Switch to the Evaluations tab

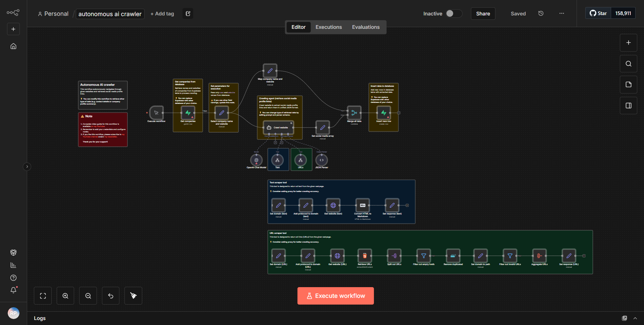[366, 27]
